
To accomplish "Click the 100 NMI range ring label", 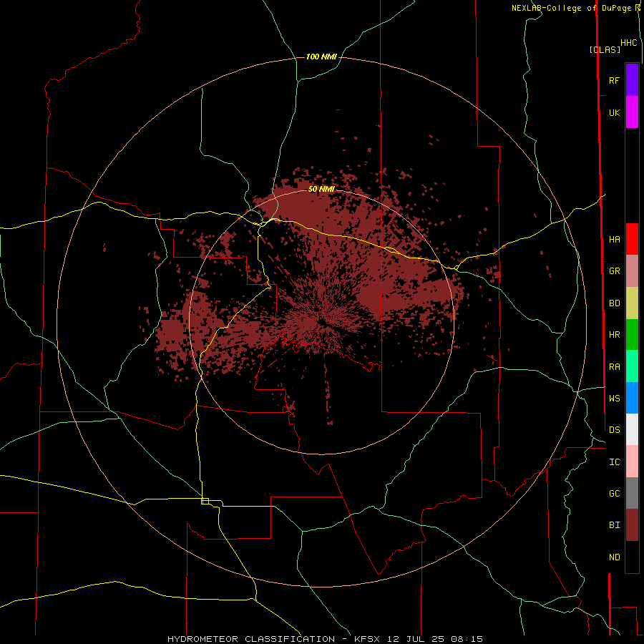I will pos(321,57).
